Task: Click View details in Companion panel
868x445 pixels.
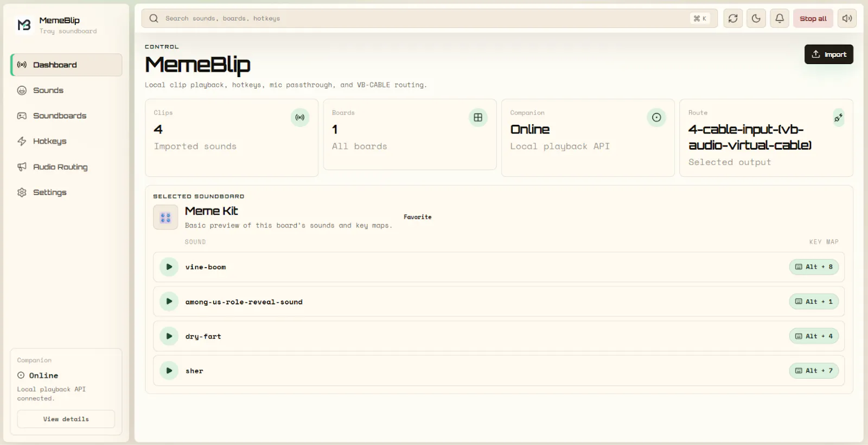Action: pyautogui.click(x=66, y=419)
